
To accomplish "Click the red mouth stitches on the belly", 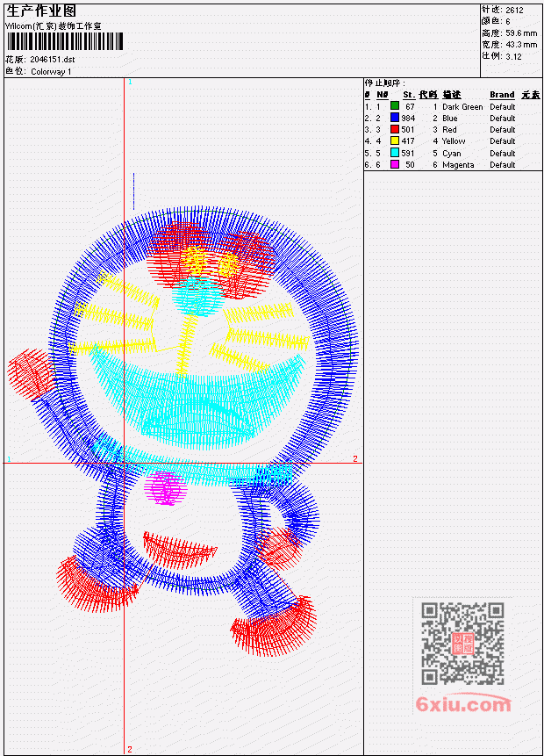I will pos(179,550).
